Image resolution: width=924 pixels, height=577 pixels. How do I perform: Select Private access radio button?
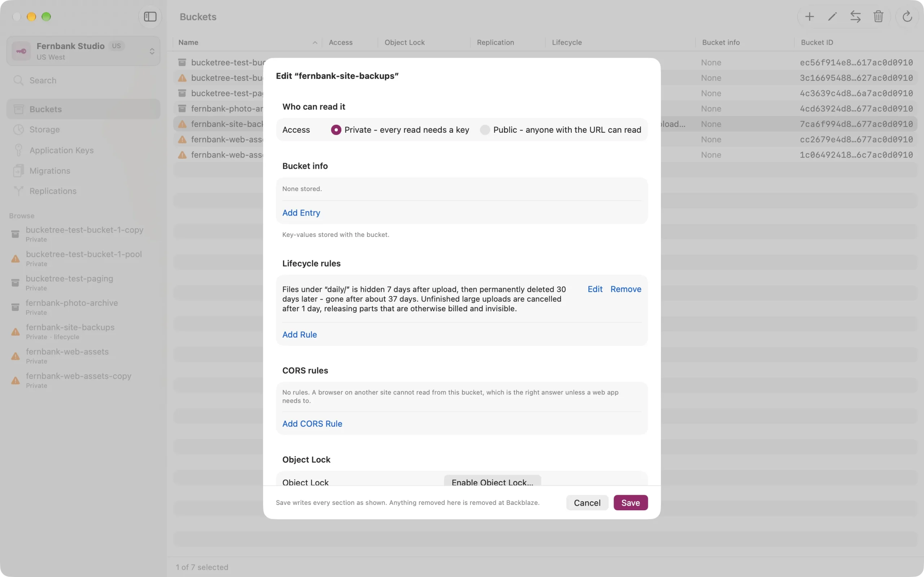tap(336, 130)
